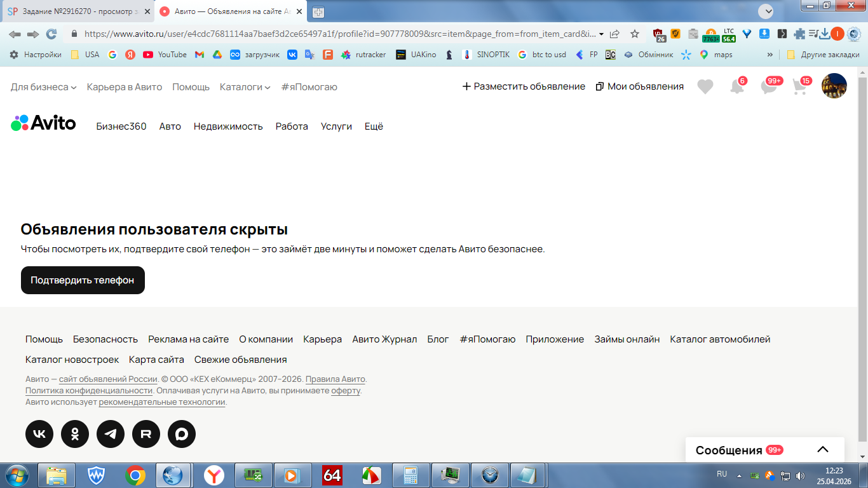
Task: Open Авито Журнал footer link
Action: (384, 339)
